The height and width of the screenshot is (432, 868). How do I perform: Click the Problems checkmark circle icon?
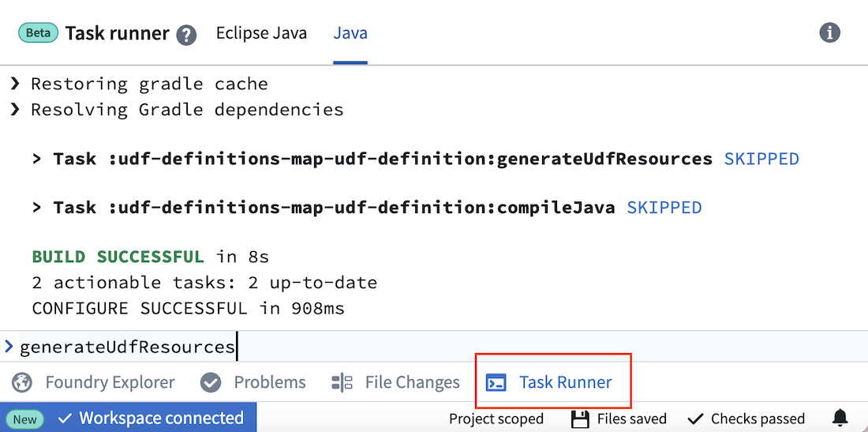(211, 383)
